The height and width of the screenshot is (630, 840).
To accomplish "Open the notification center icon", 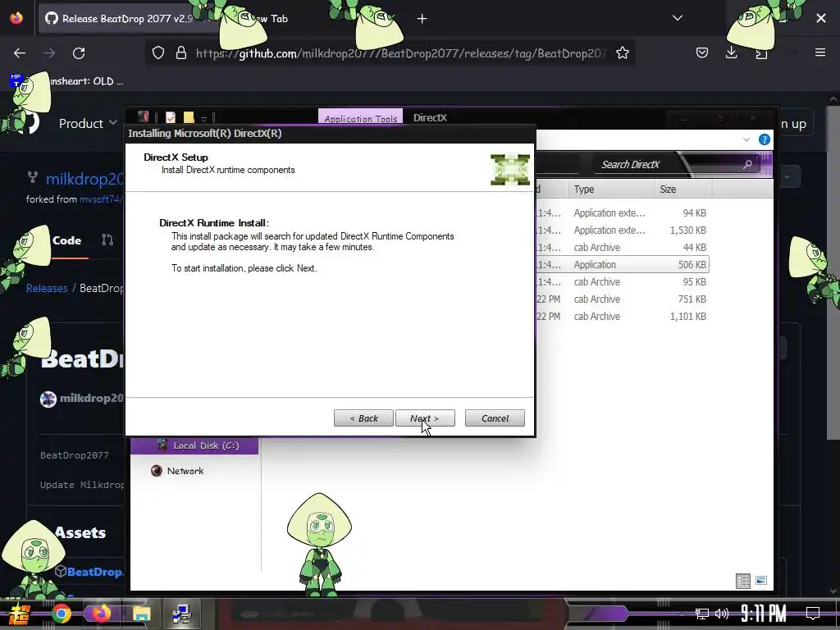I will coord(813,614).
